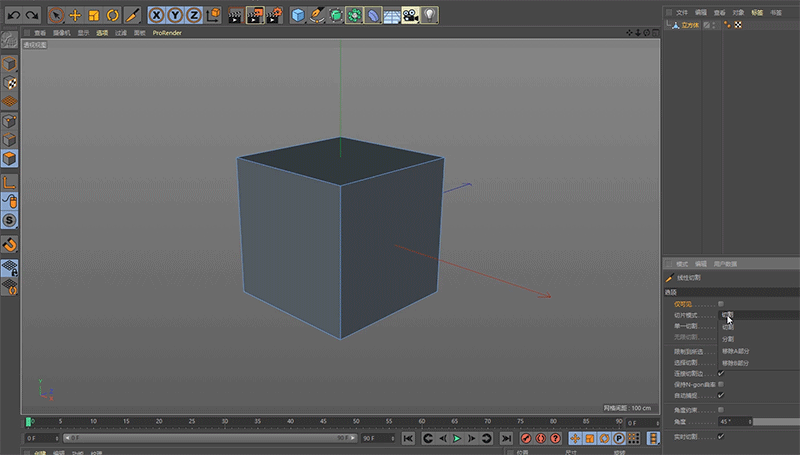Toggle the 实时切割 realtime cut checkbox
This screenshot has width=800, height=455.
tap(721, 437)
